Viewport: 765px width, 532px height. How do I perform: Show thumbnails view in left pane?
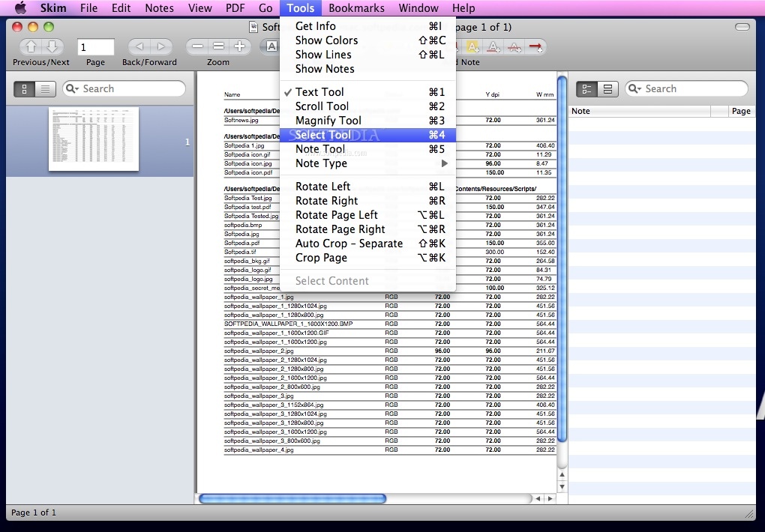(25, 88)
